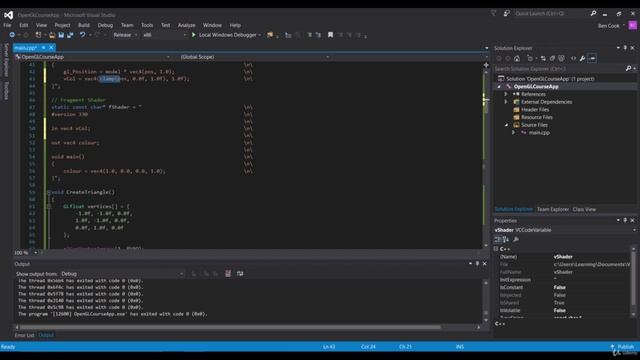Close the main.cpp editor tab

tap(51, 48)
